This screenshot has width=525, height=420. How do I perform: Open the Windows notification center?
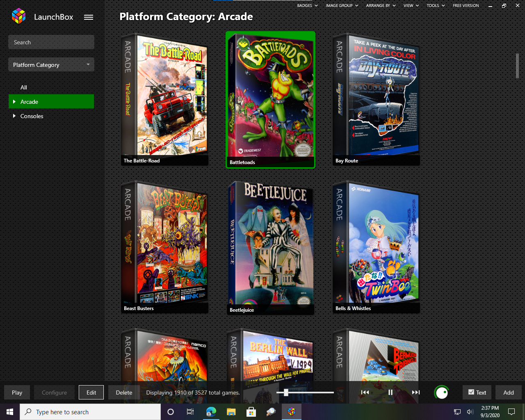pos(511,412)
